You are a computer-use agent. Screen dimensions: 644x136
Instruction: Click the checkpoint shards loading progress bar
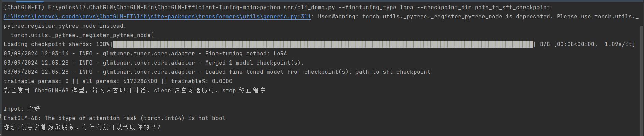(x=323, y=44)
